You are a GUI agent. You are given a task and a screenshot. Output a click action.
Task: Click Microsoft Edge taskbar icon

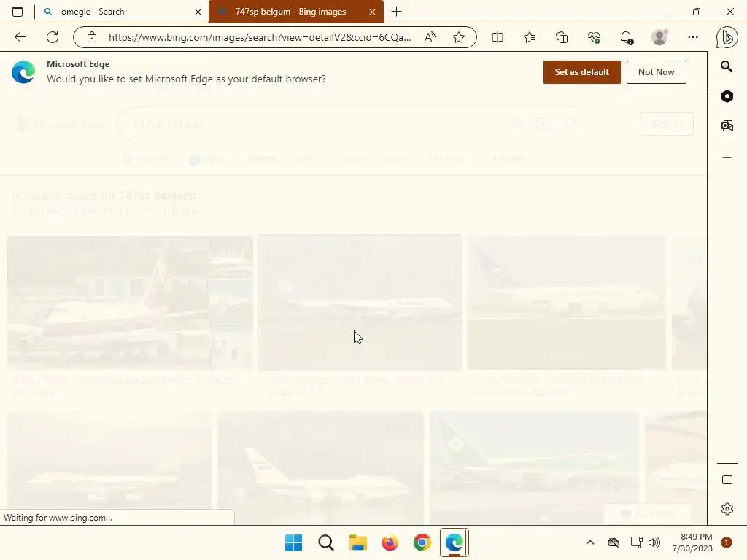(454, 542)
